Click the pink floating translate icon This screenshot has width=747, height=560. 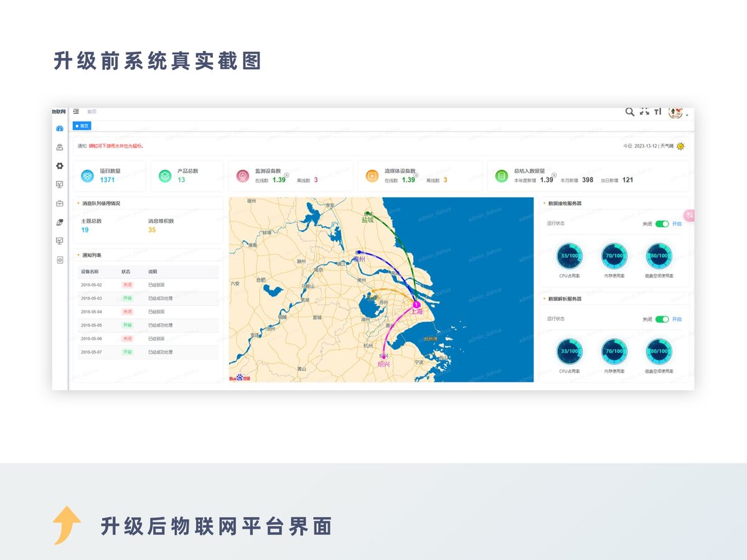pyautogui.click(x=690, y=215)
